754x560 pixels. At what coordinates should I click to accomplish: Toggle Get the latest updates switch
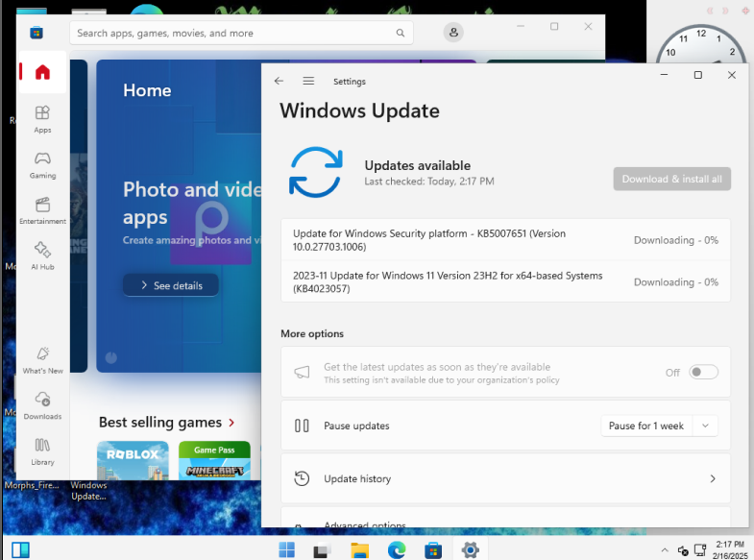(703, 372)
